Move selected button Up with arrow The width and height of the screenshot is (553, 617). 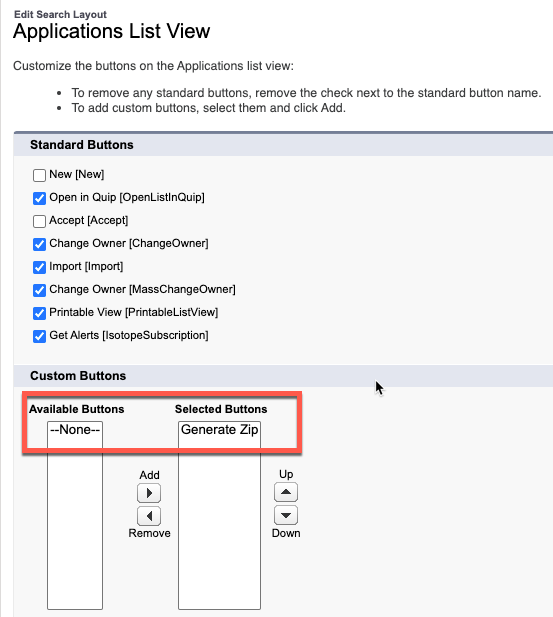pyautogui.click(x=286, y=492)
